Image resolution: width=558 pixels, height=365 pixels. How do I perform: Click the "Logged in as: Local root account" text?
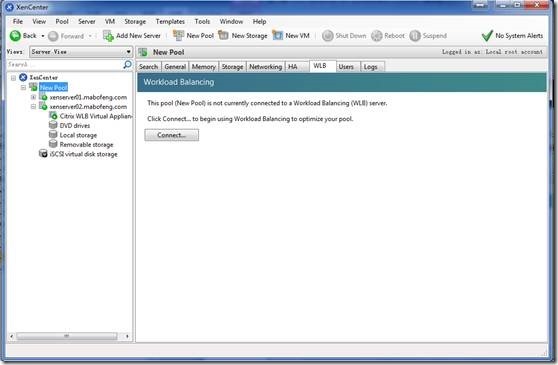click(493, 52)
